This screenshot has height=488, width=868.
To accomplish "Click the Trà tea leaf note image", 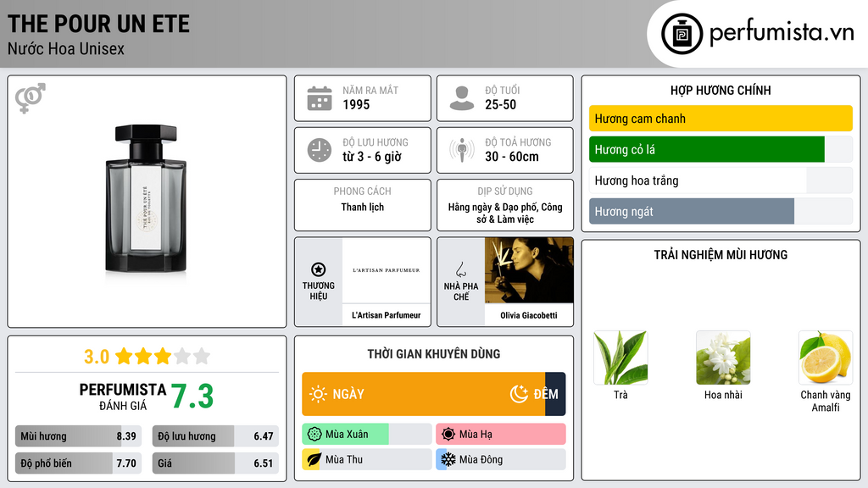I will (620, 358).
